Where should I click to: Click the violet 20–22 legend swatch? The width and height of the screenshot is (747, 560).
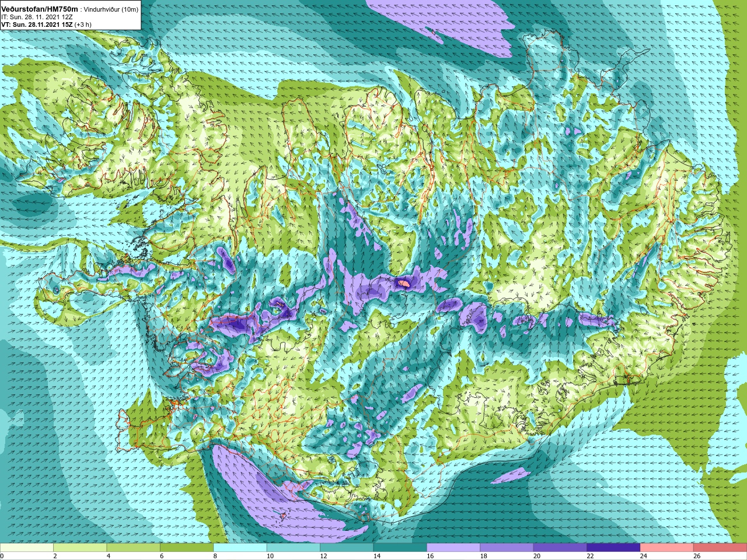tap(561, 548)
